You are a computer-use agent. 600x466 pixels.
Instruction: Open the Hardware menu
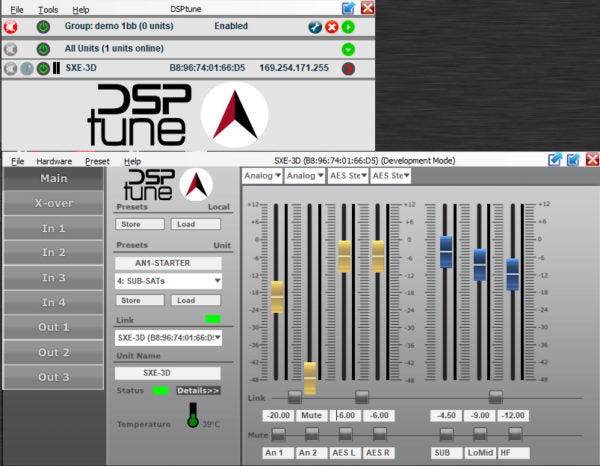tap(54, 161)
